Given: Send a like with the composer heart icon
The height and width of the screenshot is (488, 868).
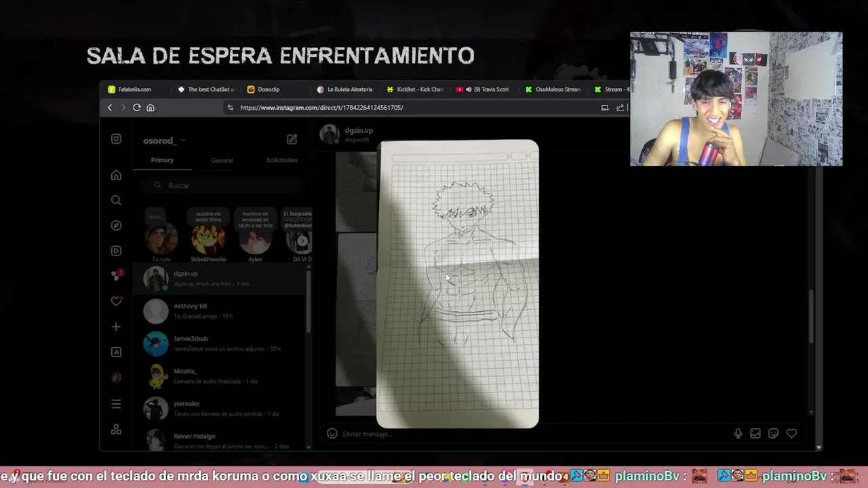Looking at the screenshot, I should point(791,434).
